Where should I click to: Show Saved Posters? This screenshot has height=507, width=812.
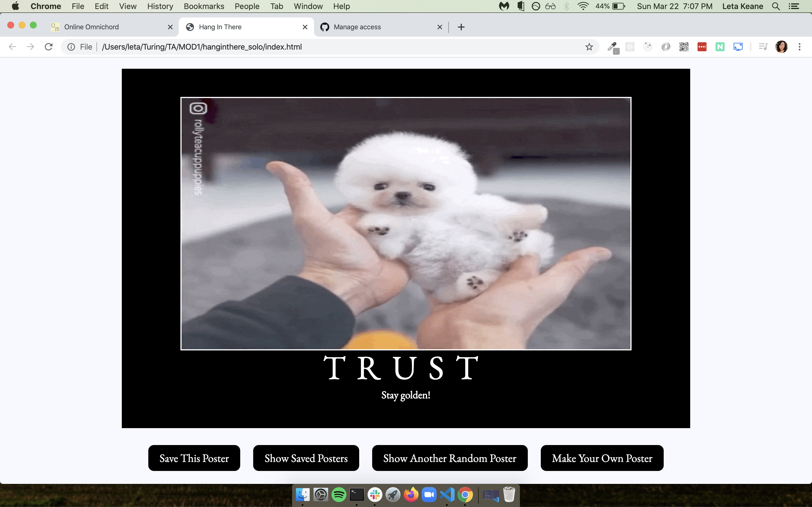pyautogui.click(x=306, y=458)
